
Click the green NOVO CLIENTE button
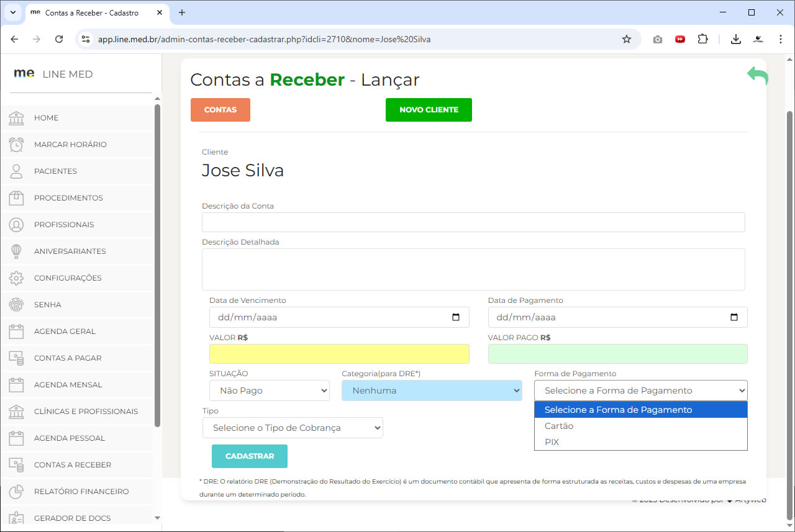pyautogui.click(x=429, y=110)
